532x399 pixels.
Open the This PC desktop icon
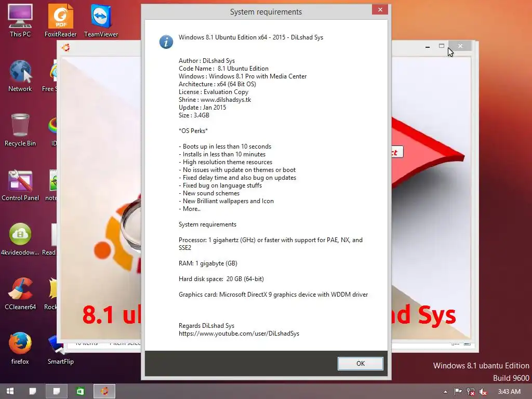click(x=20, y=21)
